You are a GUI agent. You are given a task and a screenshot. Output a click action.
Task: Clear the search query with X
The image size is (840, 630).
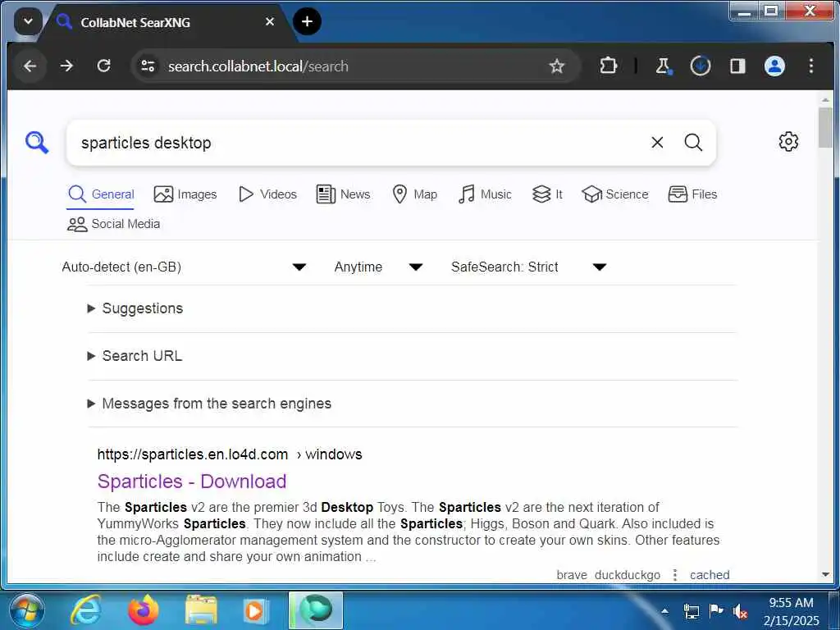click(657, 143)
